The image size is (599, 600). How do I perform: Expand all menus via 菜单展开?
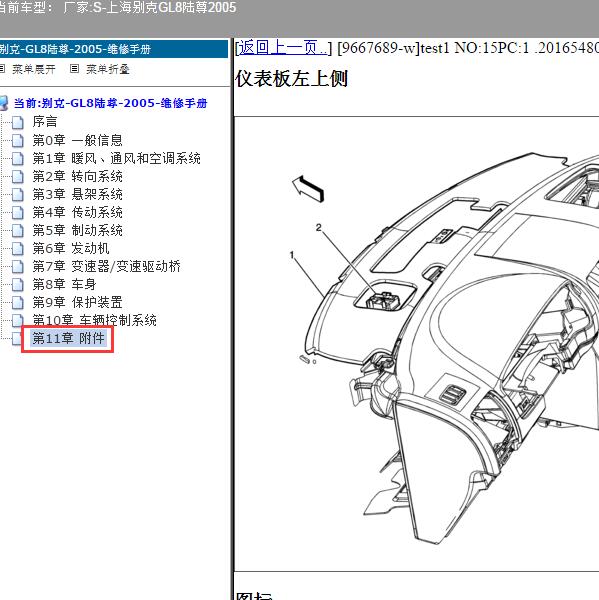coord(34,69)
